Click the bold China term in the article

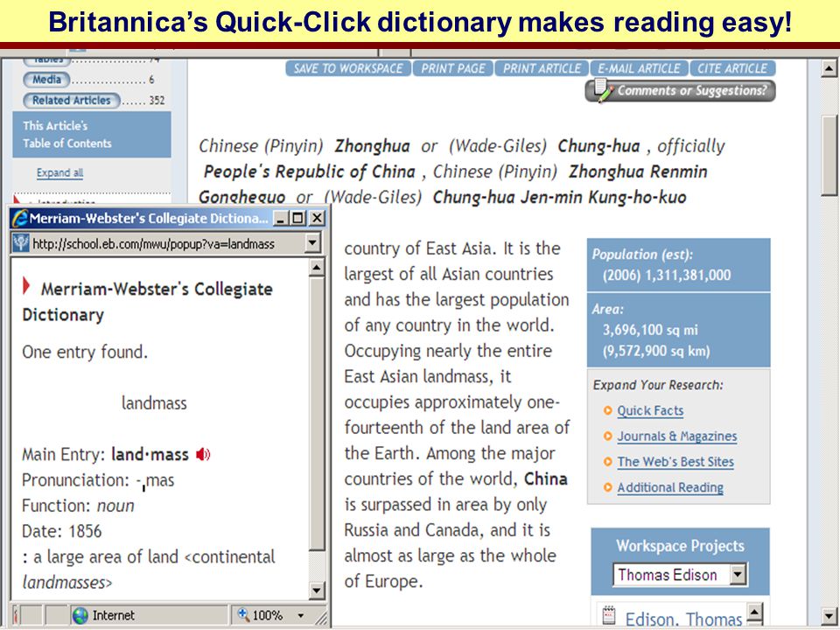(545, 479)
